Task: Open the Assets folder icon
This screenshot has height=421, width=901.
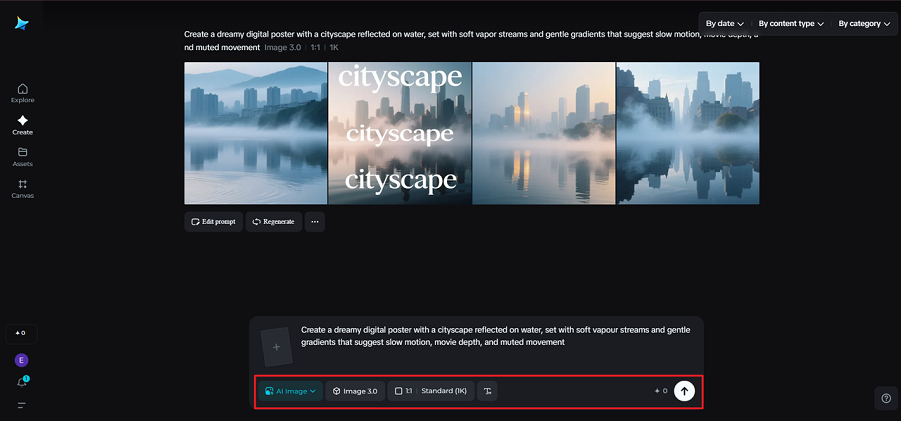Action: point(22,156)
